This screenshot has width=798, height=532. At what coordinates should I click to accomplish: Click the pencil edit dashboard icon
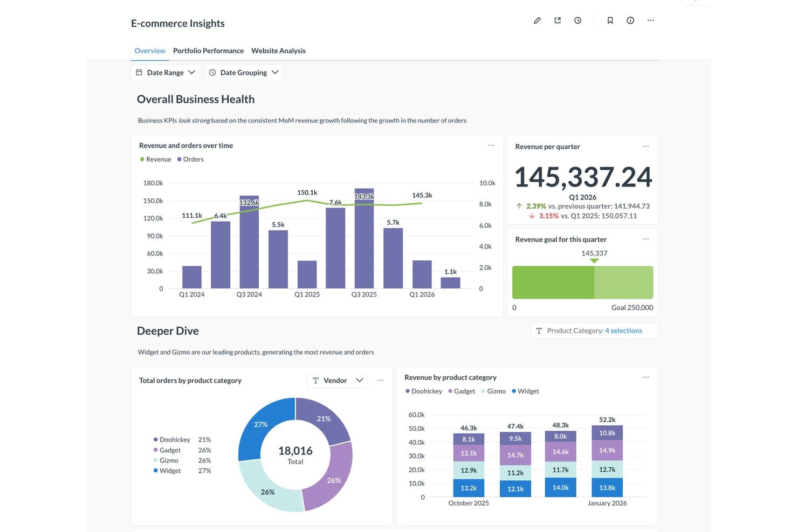pos(537,20)
